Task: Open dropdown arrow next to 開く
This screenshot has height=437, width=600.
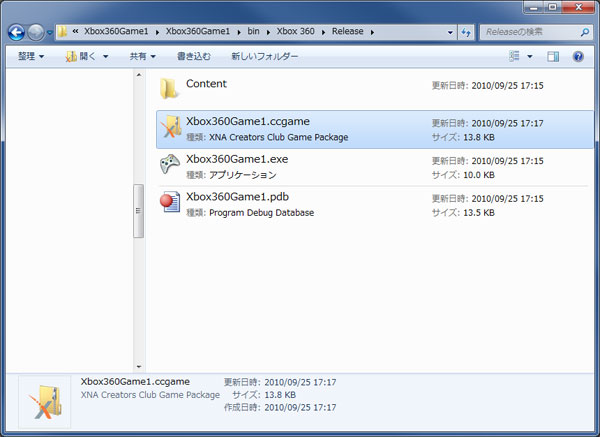Action: click(106, 57)
